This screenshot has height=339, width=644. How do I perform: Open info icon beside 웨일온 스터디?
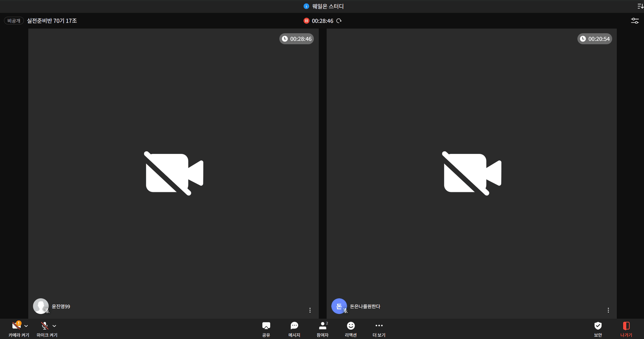306,6
